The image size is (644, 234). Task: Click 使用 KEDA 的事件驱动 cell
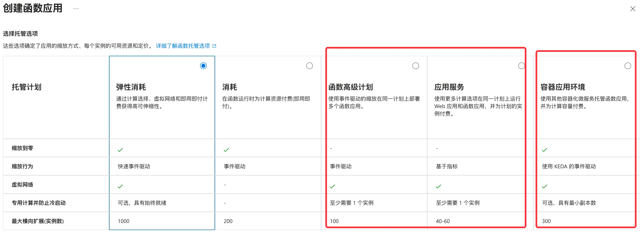(x=569, y=166)
